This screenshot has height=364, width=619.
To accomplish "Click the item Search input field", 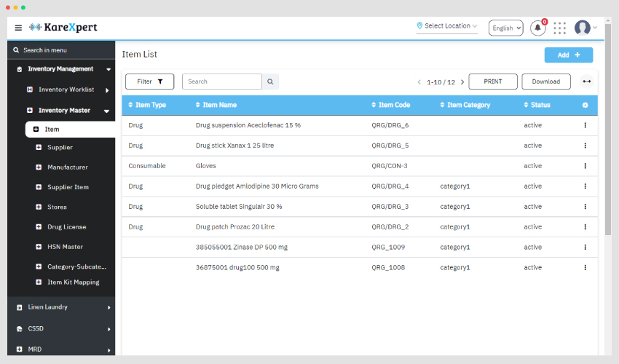I will pyautogui.click(x=222, y=82).
